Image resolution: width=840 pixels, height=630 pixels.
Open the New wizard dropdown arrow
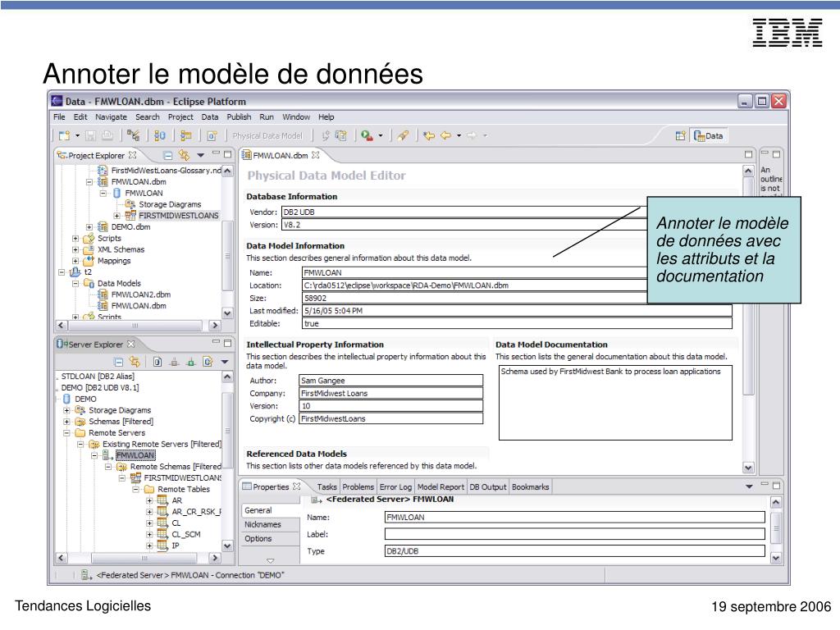(77, 135)
